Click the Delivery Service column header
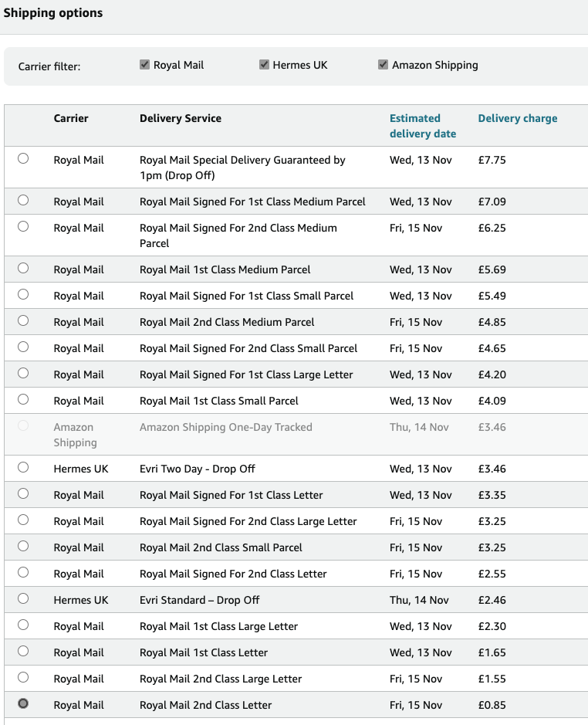Viewport: 588px width, 725px height. click(x=181, y=118)
